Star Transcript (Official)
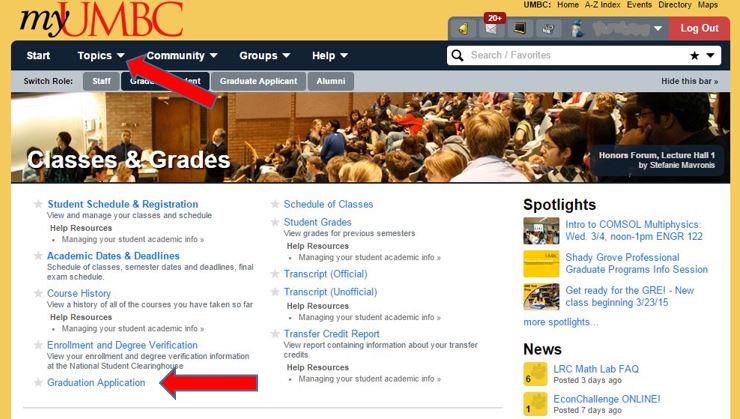This screenshot has height=419, width=740. 275,274
